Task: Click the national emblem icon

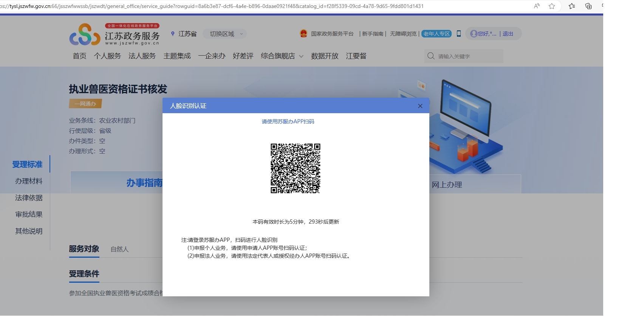Action: click(303, 34)
